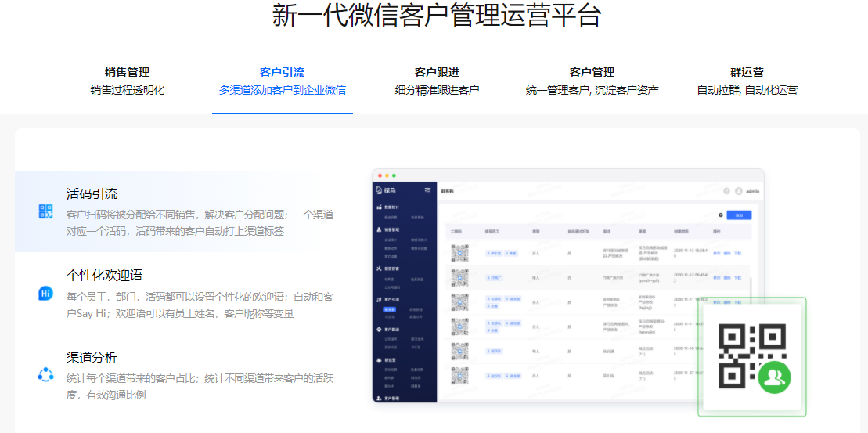Screen dimensions: 868x433
Task: Click the 探马 logo in dashboard preview
Action: (386, 191)
